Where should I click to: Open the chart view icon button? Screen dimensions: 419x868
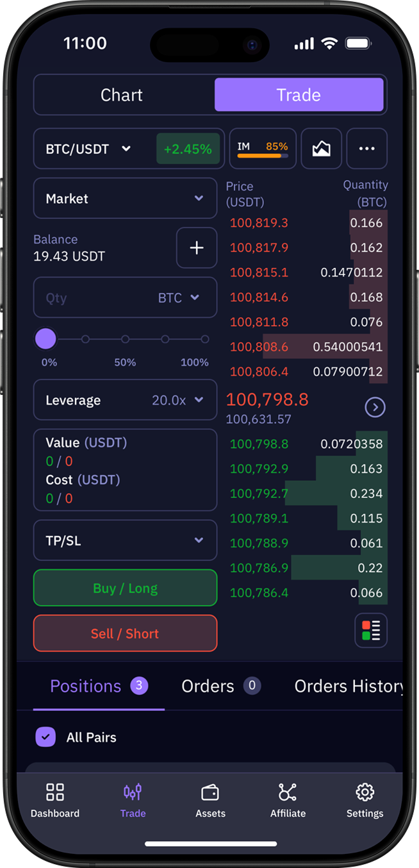[x=321, y=149]
